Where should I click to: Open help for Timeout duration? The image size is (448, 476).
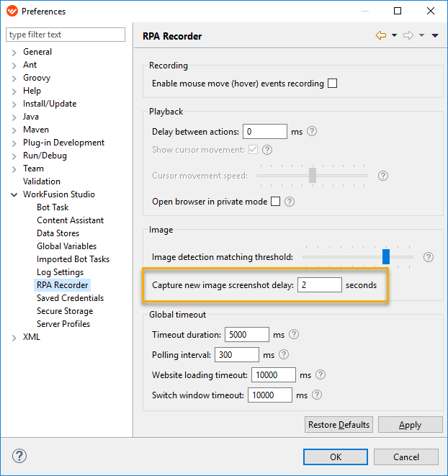[294, 334]
